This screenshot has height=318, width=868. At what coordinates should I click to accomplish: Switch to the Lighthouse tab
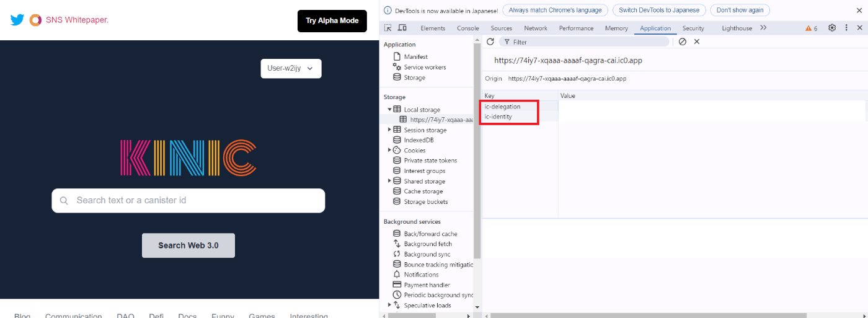coord(737,29)
